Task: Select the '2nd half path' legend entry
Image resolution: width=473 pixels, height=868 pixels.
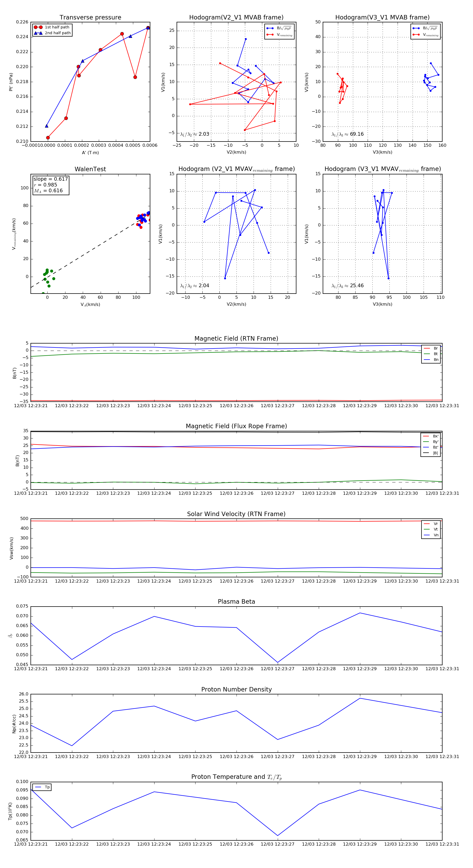Action: coord(52,33)
